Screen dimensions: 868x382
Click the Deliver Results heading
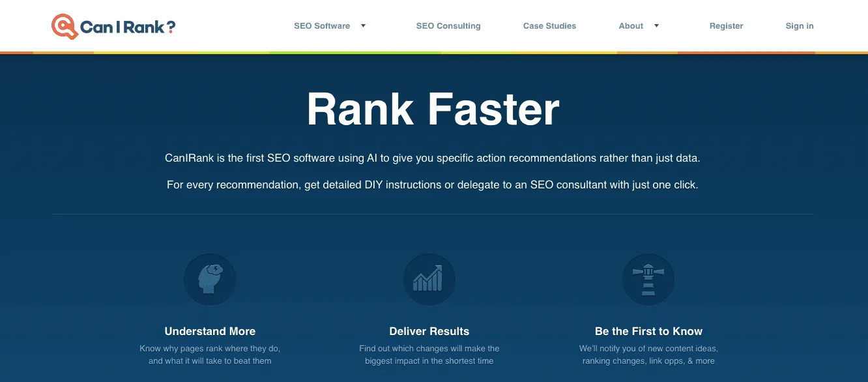tap(429, 331)
